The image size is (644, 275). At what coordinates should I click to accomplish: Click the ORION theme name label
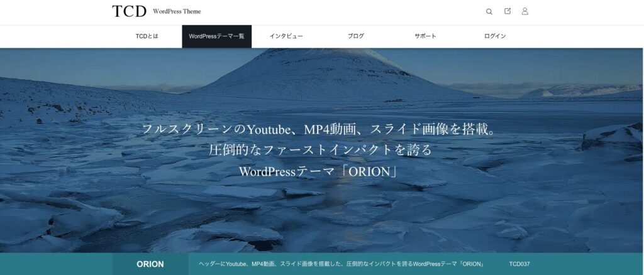(x=150, y=264)
